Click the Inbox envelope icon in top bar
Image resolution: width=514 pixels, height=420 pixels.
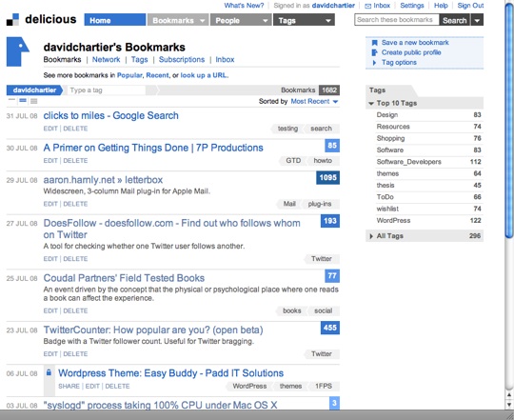pyautogui.click(x=368, y=6)
